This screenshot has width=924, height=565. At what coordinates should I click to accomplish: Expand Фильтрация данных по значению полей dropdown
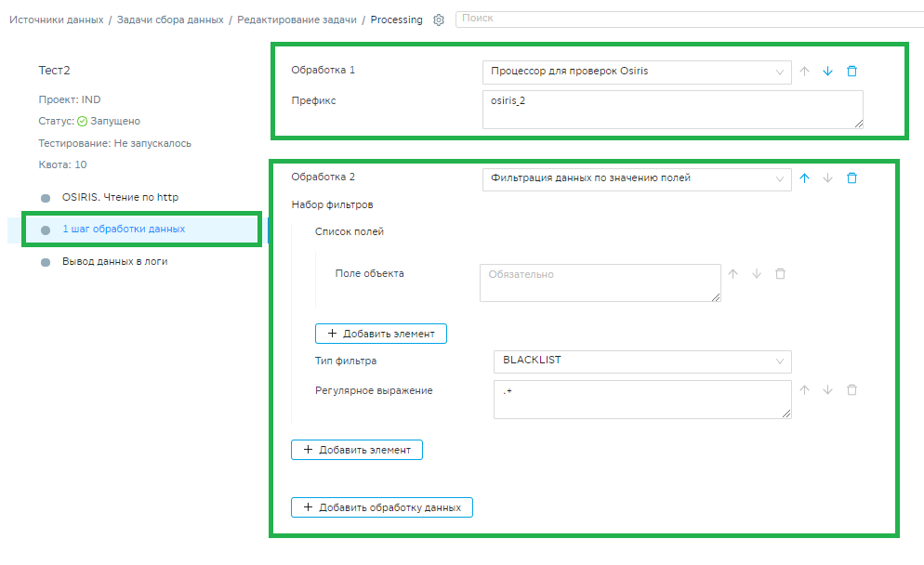(636, 178)
